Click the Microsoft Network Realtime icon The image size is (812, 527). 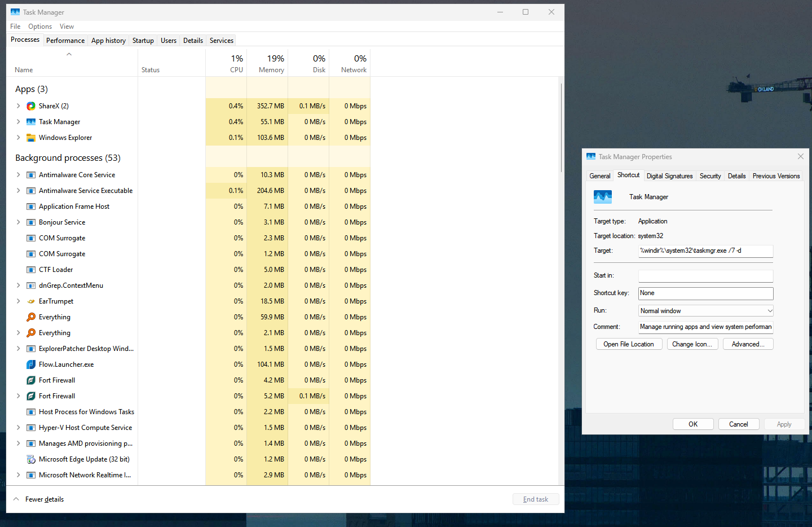[x=31, y=475]
